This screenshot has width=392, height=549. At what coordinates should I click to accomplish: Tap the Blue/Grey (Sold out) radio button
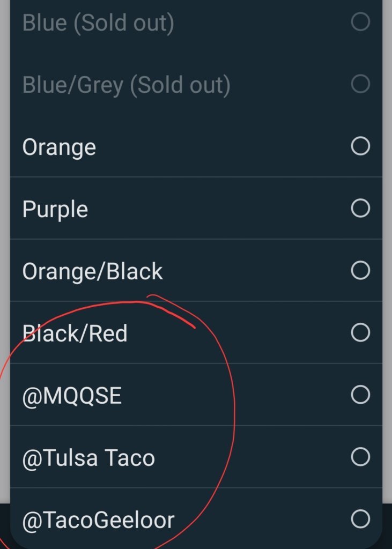360,84
